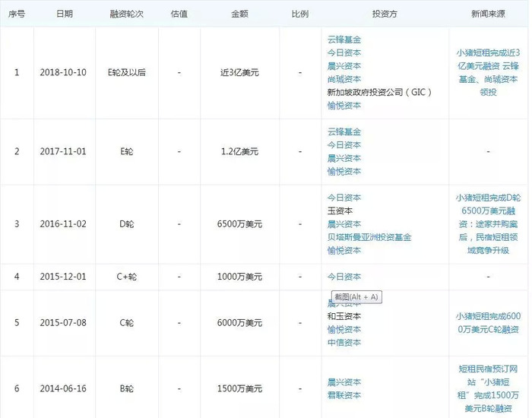532x418 pixels.
Task: Select the amount 1.2亿美元
Action: (239, 151)
